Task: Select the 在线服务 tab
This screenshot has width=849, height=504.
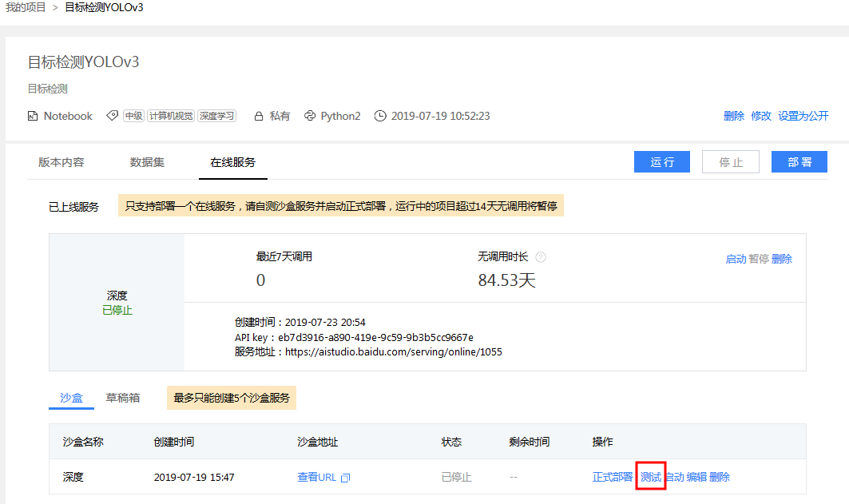Action: [x=233, y=162]
